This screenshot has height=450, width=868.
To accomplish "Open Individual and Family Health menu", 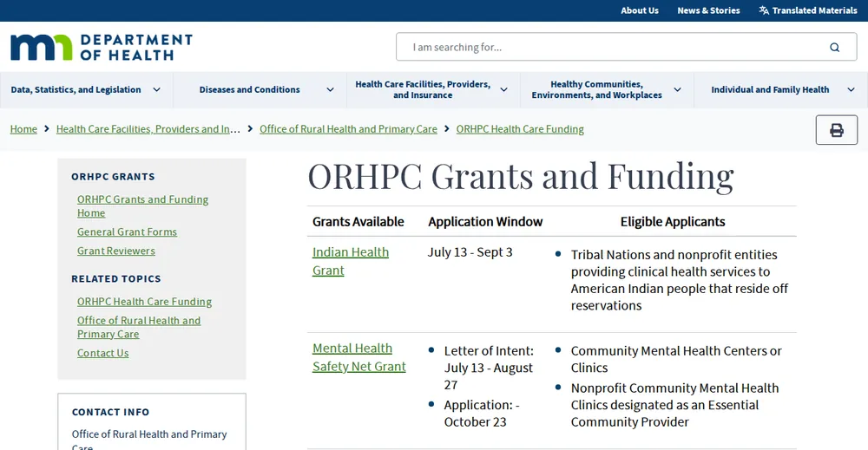I will point(770,89).
